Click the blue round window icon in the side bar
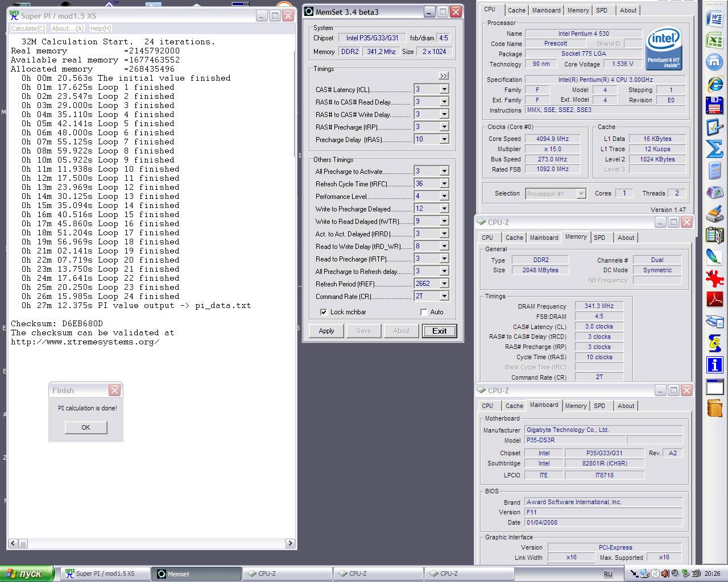This screenshot has height=582, width=728. (x=714, y=62)
